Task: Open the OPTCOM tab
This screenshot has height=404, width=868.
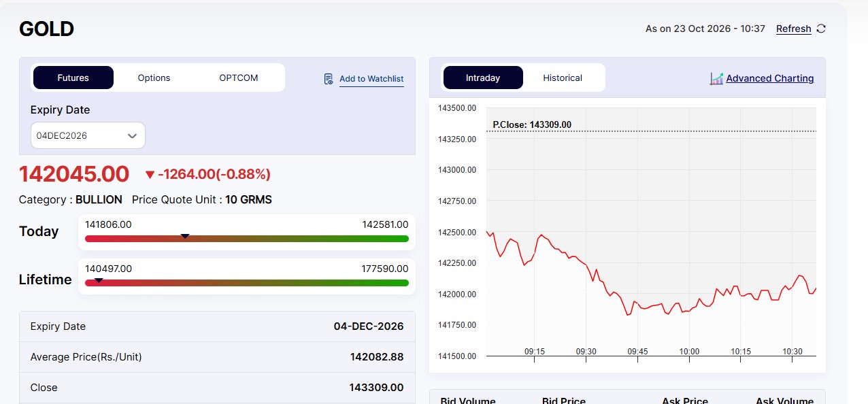Action: tap(239, 78)
